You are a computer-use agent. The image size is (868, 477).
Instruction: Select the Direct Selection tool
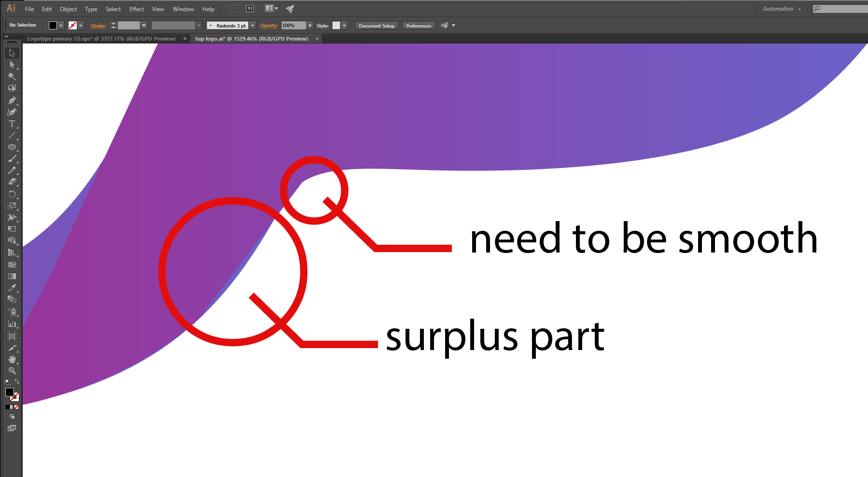click(12, 65)
